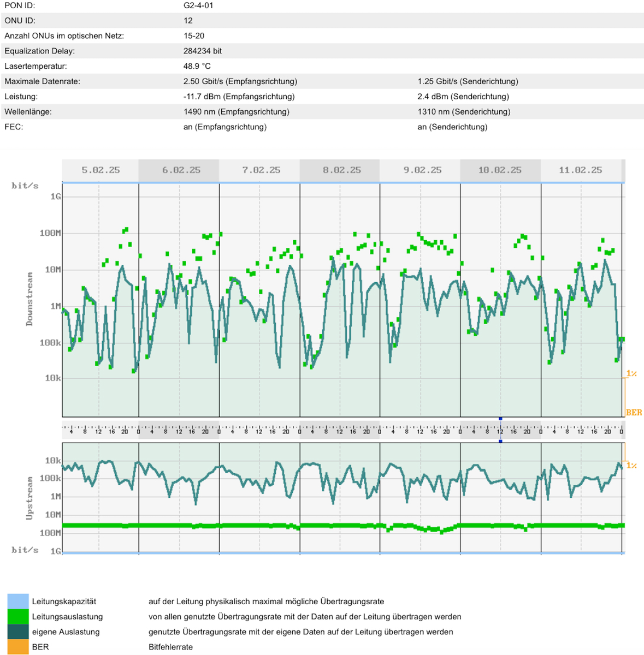Click the ONU ID value 12

coord(188,21)
